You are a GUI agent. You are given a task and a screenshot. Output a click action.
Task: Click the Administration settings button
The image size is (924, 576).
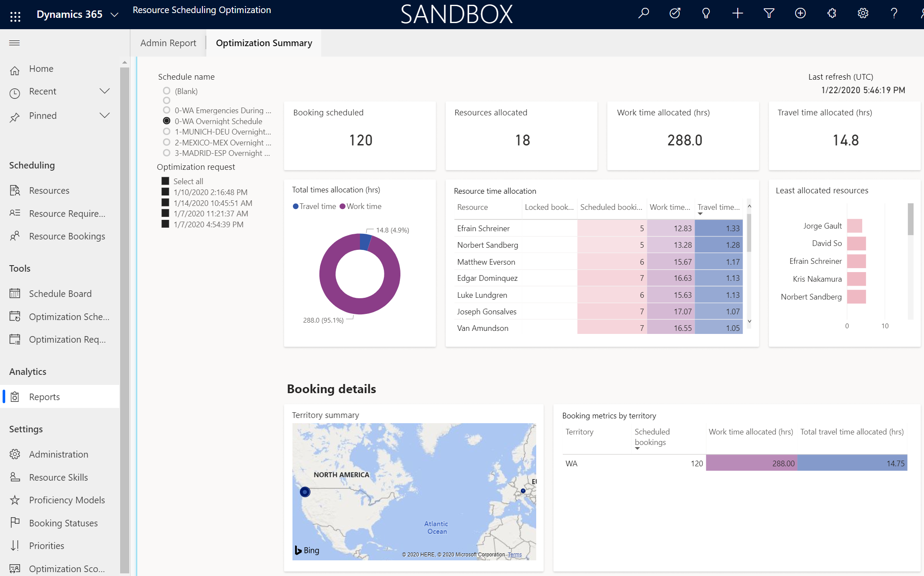pos(58,454)
